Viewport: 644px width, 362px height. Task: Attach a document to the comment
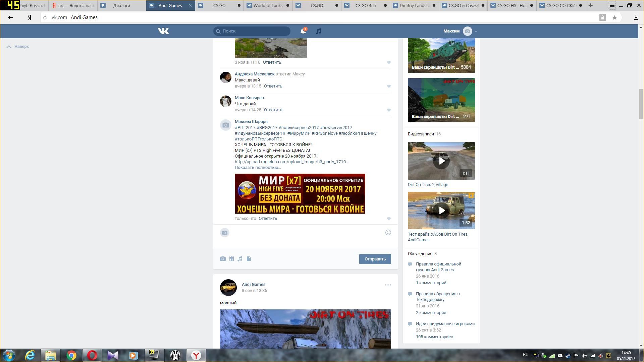pyautogui.click(x=249, y=259)
